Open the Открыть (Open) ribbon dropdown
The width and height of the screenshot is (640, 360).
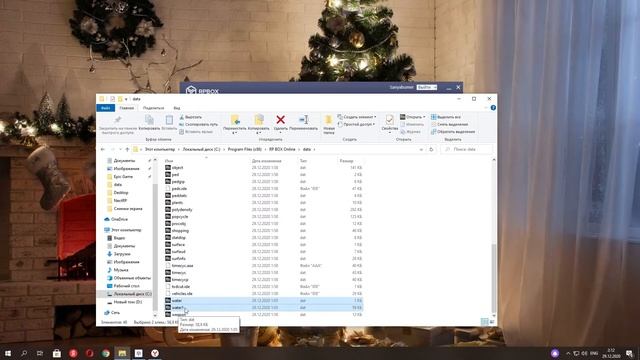[x=413, y=117]
